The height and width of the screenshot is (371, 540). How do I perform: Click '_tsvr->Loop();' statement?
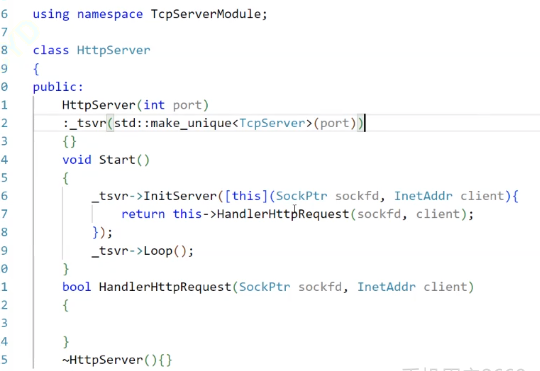click(x=143, y=251)
